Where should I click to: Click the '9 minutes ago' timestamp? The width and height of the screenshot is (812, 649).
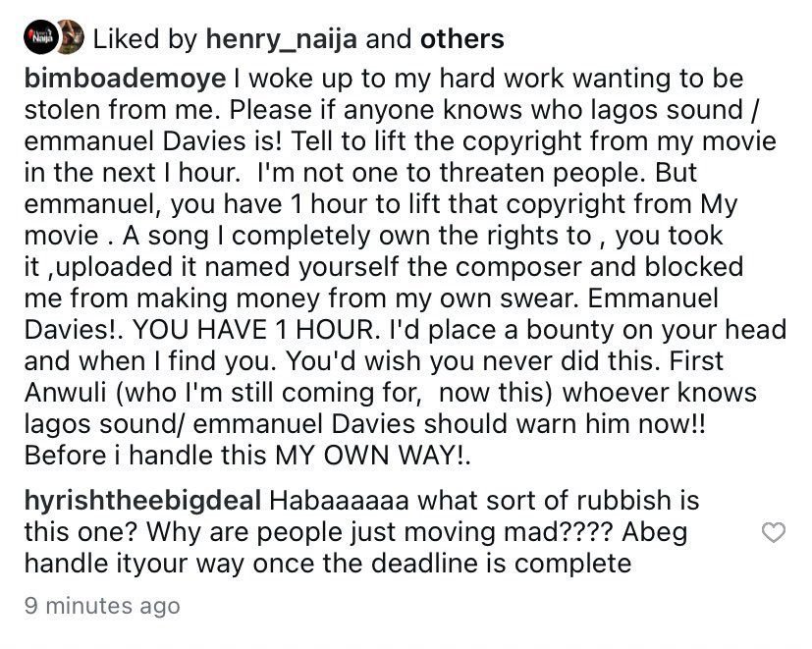[x=101, y=606]
